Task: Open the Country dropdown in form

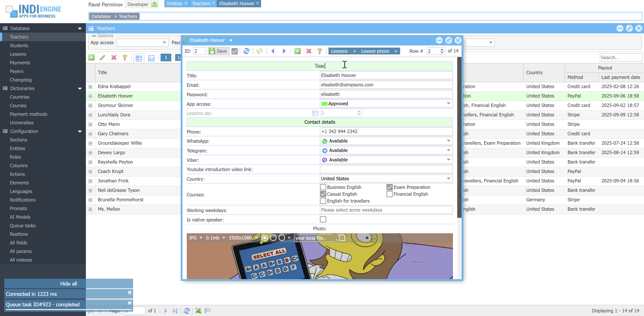Action: 448,179
